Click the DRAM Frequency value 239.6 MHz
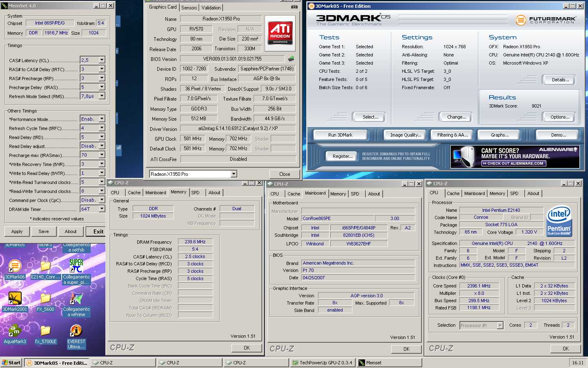Viewport: 588px width, 368px height. (195, 242)
